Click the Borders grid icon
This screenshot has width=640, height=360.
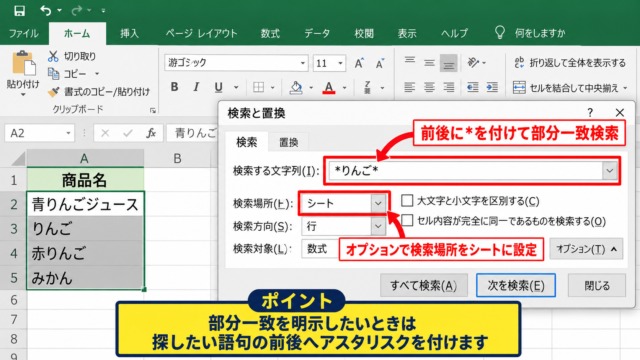click(x=258, y=87)
